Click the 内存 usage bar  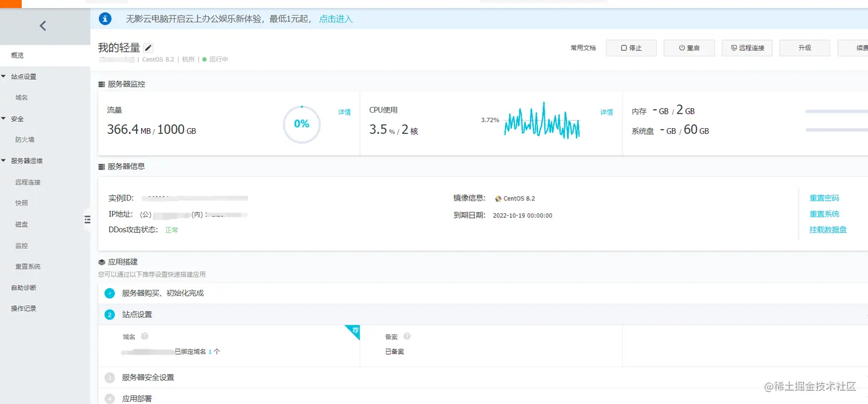pyautogui.click(x=836, y=111)
